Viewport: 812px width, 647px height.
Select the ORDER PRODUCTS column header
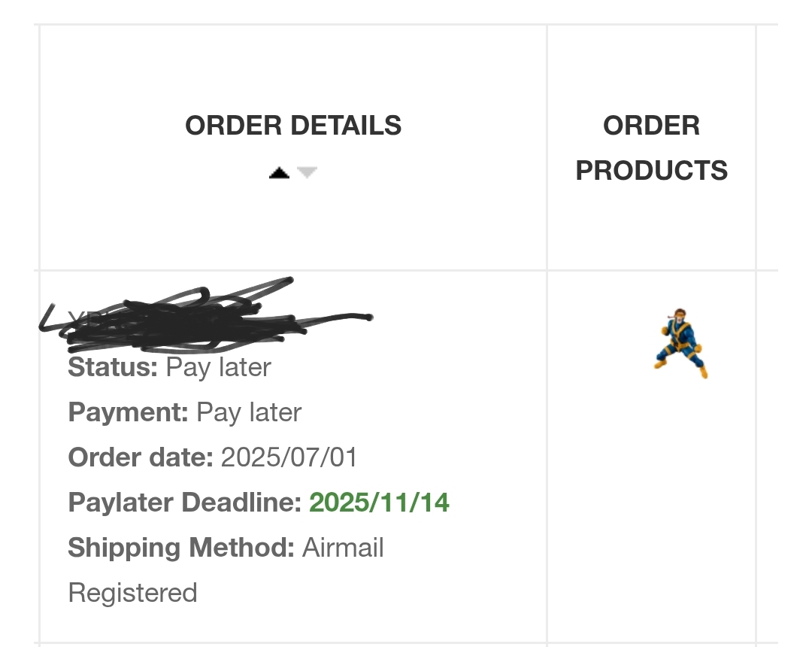pyautogui.click(x=651, y=147)
